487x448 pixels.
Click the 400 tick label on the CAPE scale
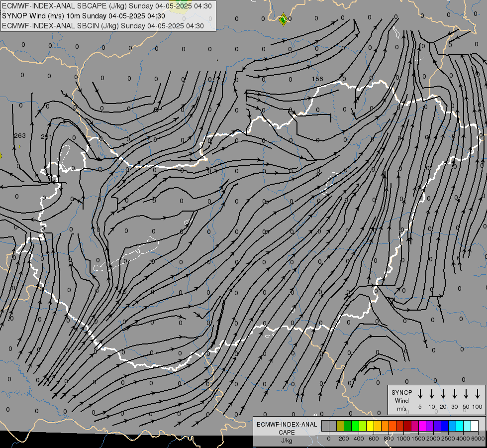pos(359,439)
